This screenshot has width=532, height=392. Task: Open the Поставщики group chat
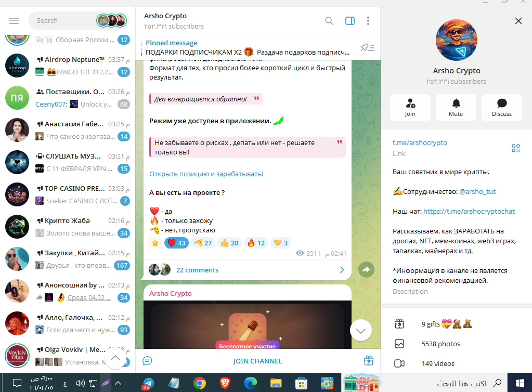(x=68, y=98)
